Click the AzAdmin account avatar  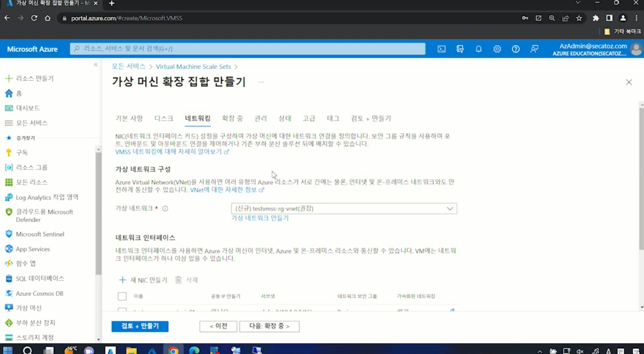(636, 49)
